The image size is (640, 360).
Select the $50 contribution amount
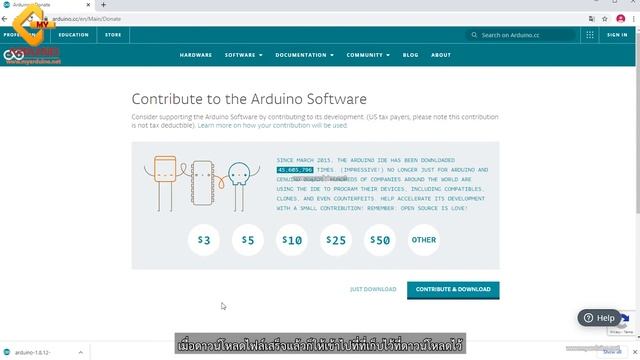pyautogui.click(x=380, y=240)
